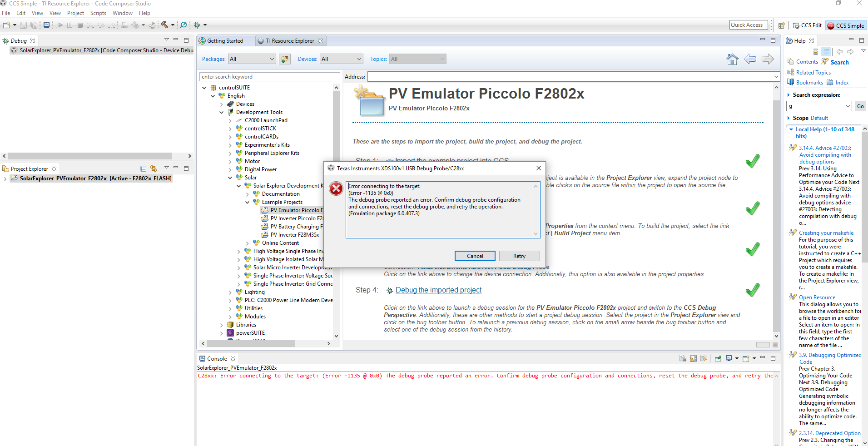
Task: Click the package refresh icon beside Packages
Action: (285, 59)
